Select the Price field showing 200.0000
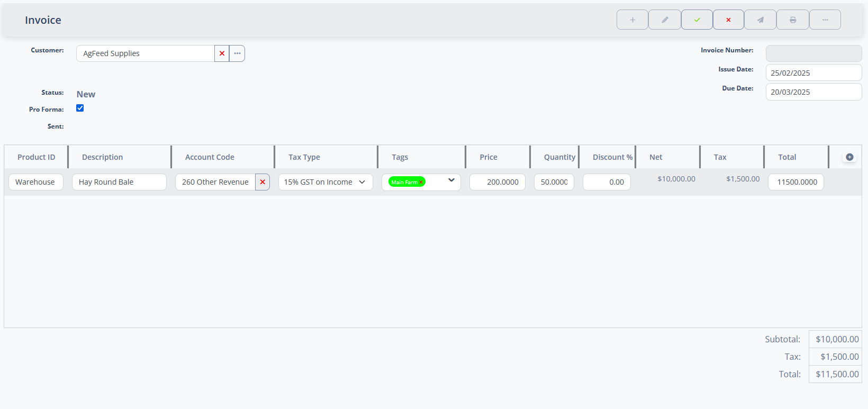Viewport: 868px width, 409px height. (498, 182)
